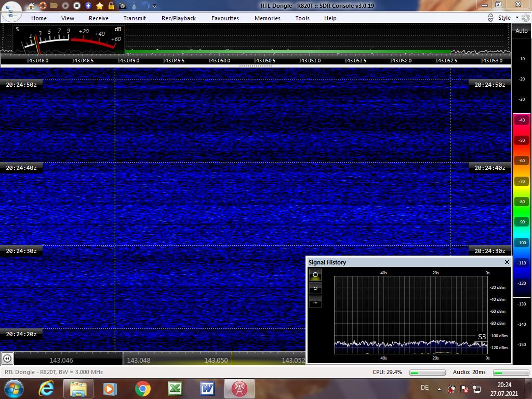Toggle the circle button in Signal History
Image resolution: width=532 pixels, height=399 pixels.
tap(315, 275)
